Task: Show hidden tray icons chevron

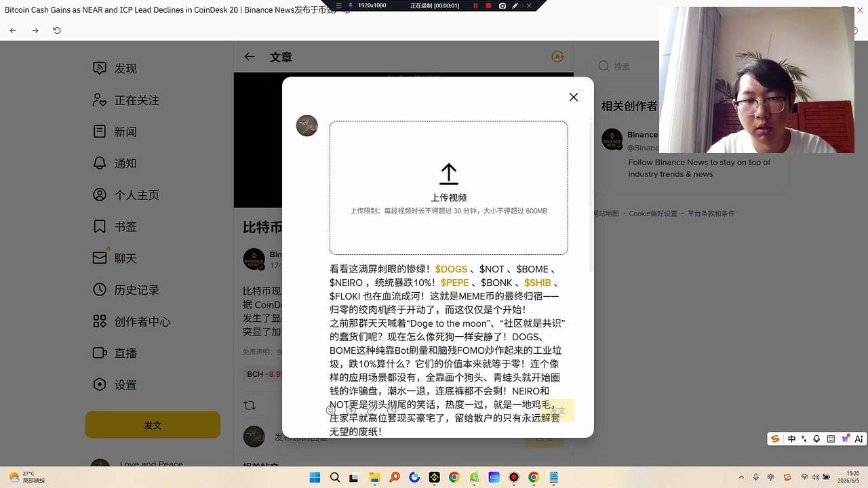Action: point(741,478)
